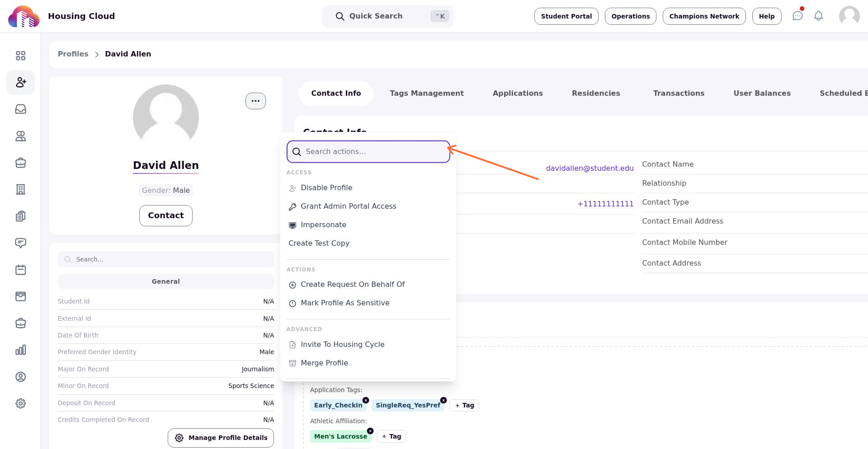Remove the Men's Lacrosse tag
This screenshot has width=868, height=449.
click(370, 431)
